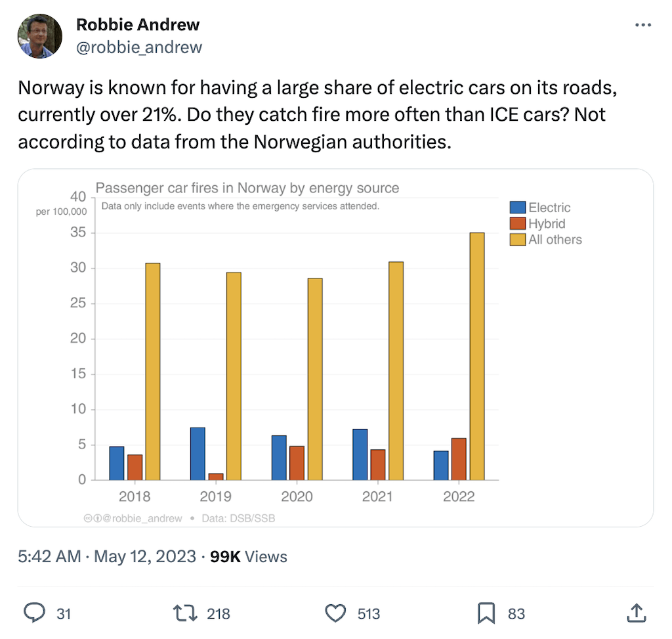Viewport: 672px width, 639px height.
Task: Open the three-dot more options menu
Action: coord(643,26)
